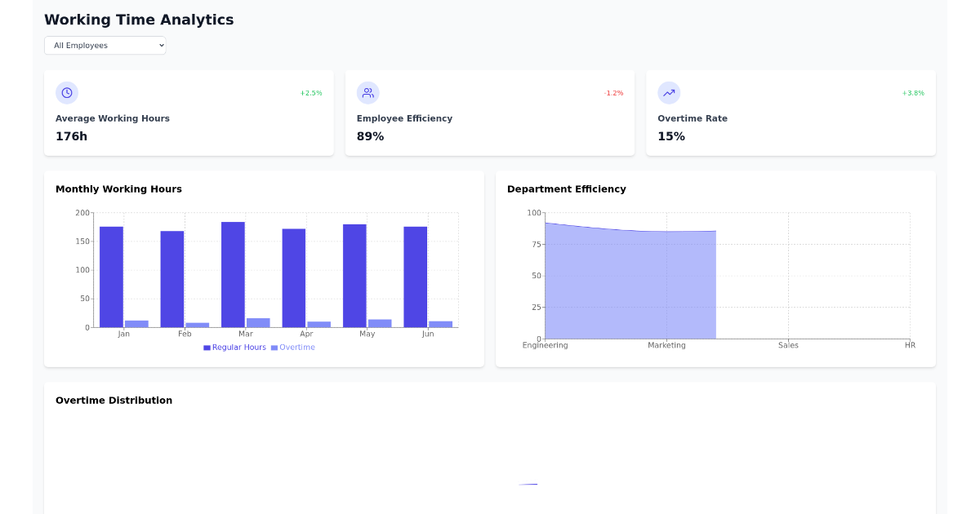
Task: Click the employees icon on Employee Efficiency card
Action: pos(368,92)
